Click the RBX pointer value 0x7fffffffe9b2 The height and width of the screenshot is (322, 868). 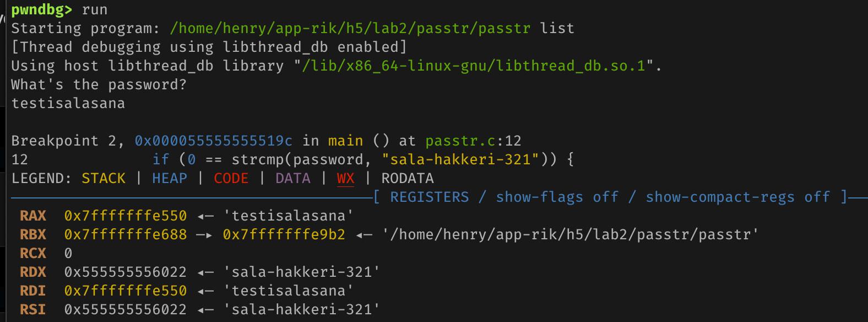point(284,235)
